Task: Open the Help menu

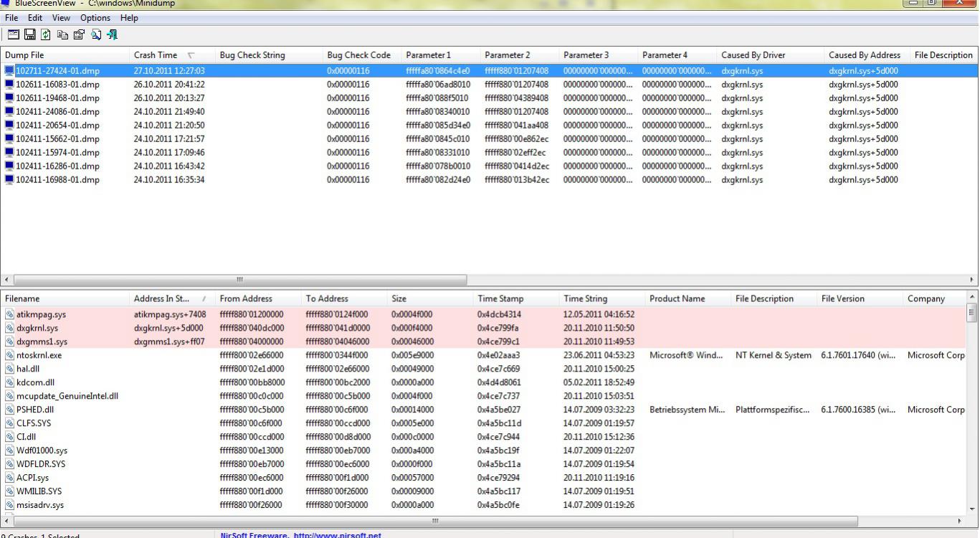Action: click(129, 18)
